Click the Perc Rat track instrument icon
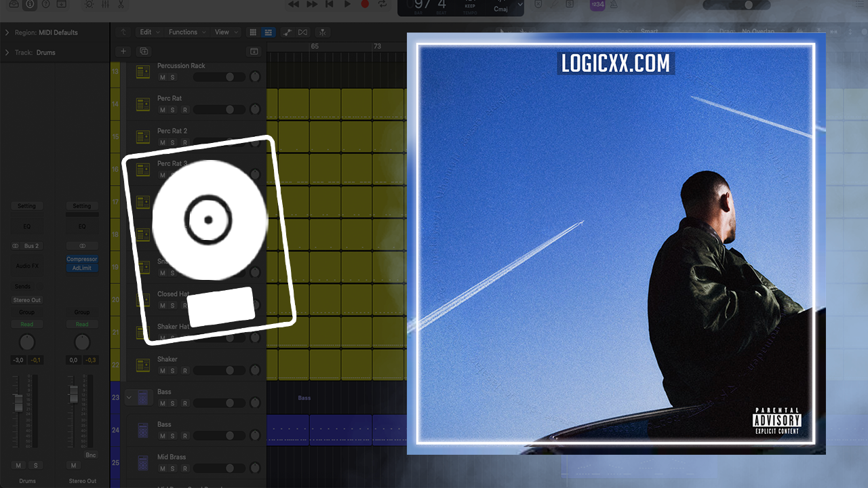 coord(143,104)
